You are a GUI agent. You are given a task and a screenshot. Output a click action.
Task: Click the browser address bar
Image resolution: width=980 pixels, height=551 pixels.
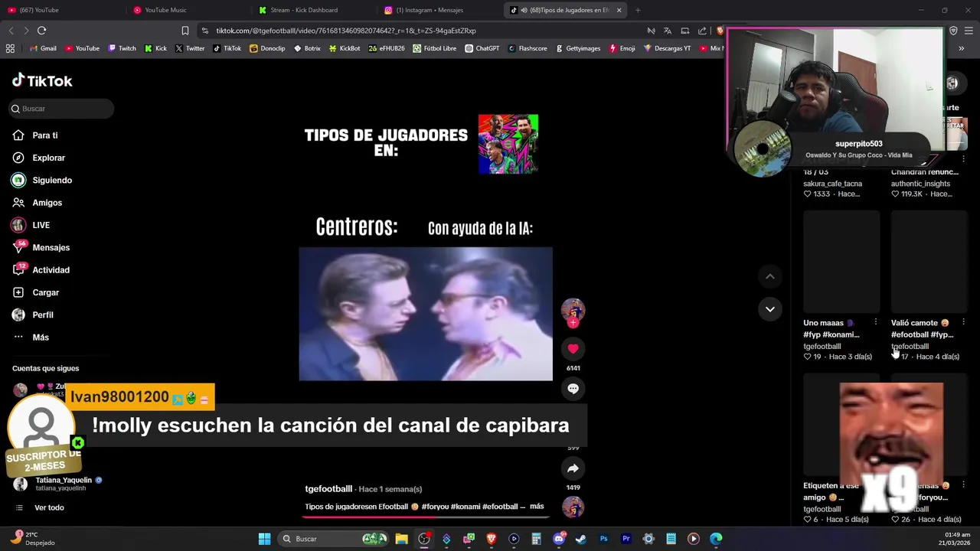click(x=421, y=31)
